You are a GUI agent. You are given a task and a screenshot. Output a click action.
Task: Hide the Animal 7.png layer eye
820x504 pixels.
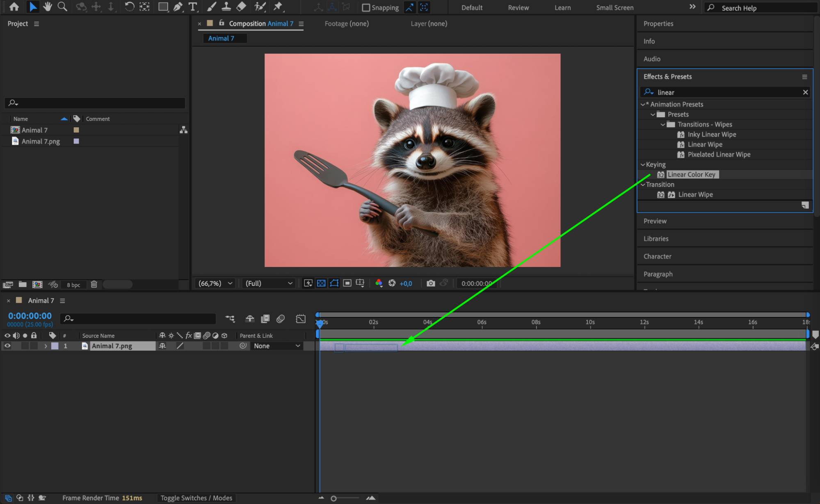tap(7, 346)
